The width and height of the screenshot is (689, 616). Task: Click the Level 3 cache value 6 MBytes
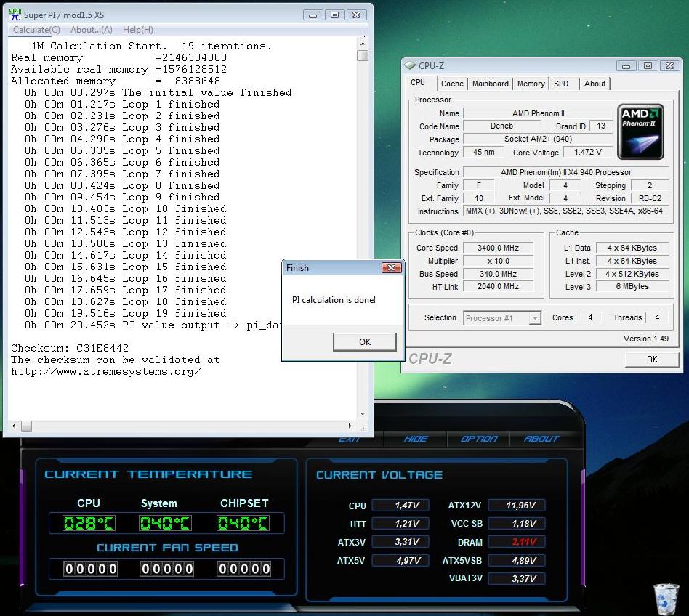pyautogui.click(x=632, y=286)
